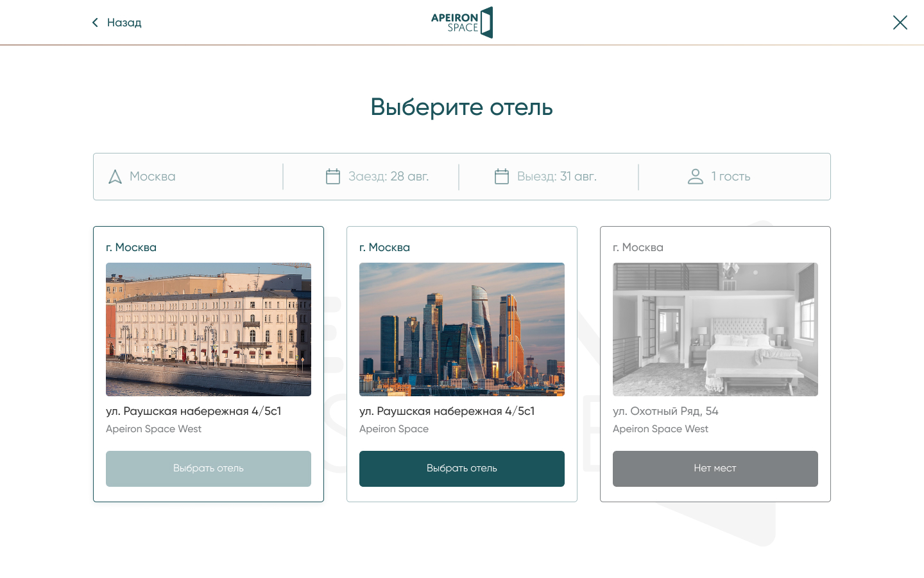Open the riverside embankment building photo
Image resolution: width=924 pixels, height=578 pixels.
pyautogui.click(x=209, y=329)
